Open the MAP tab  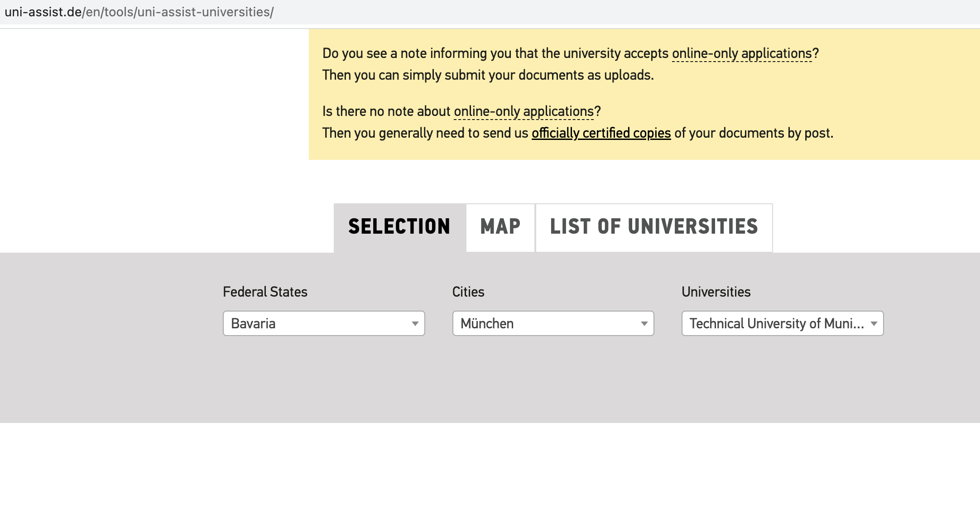click(x=500, y=227)
